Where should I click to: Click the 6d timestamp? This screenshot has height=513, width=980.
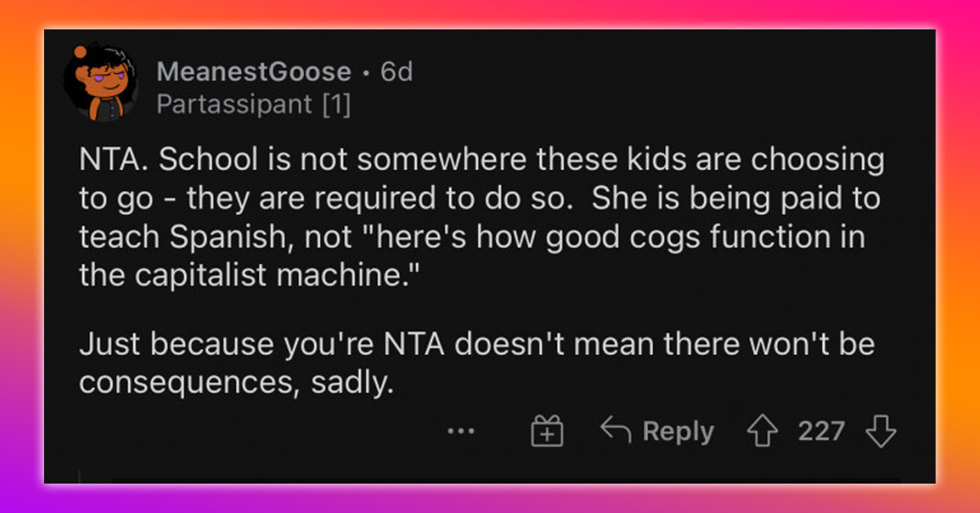397,72
